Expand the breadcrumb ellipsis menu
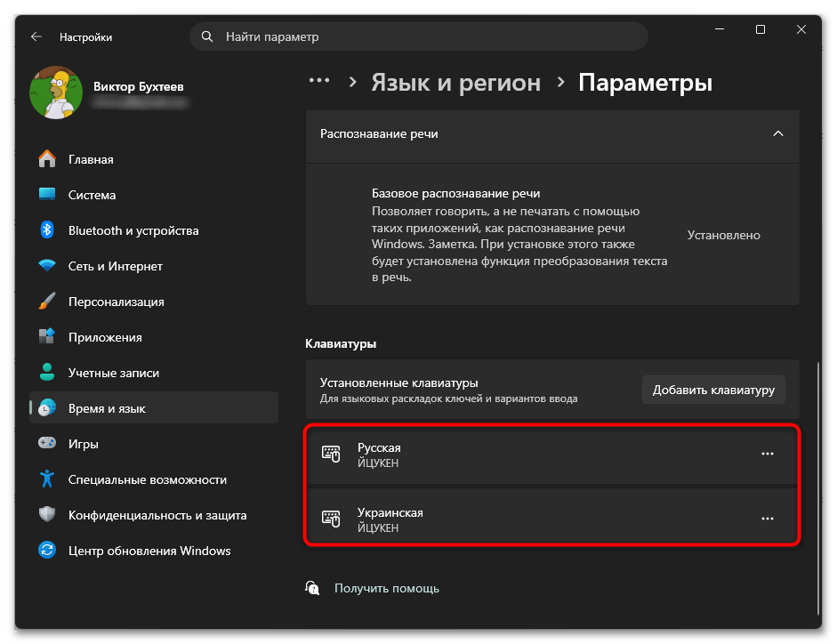The width and height of the screenshot is (837, 644). 319,81
